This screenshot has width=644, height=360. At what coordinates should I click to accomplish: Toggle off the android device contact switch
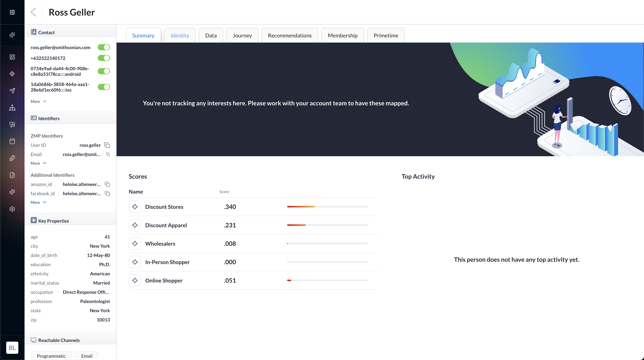[x=103, y=71]
